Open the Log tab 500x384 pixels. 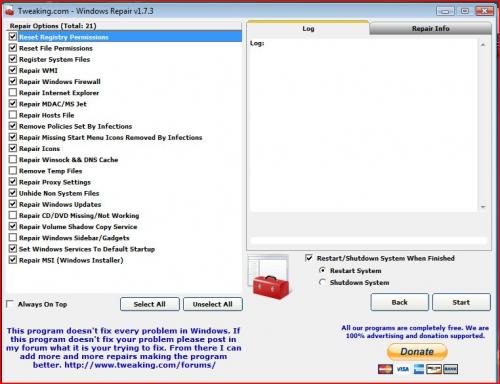tap(308, 28)
